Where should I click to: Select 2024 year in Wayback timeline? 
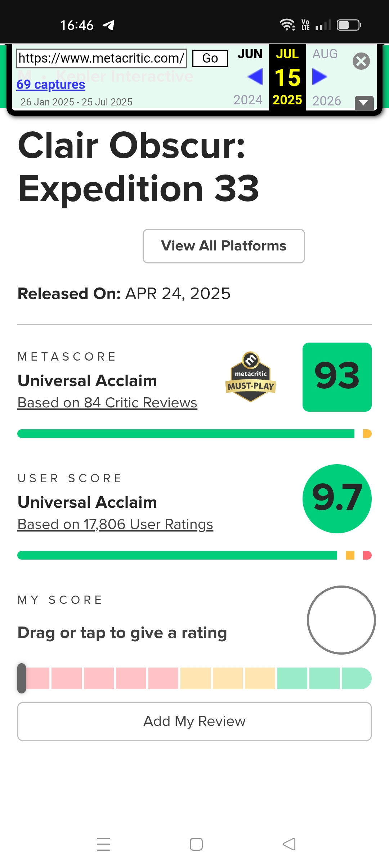[x=248, y=100]
